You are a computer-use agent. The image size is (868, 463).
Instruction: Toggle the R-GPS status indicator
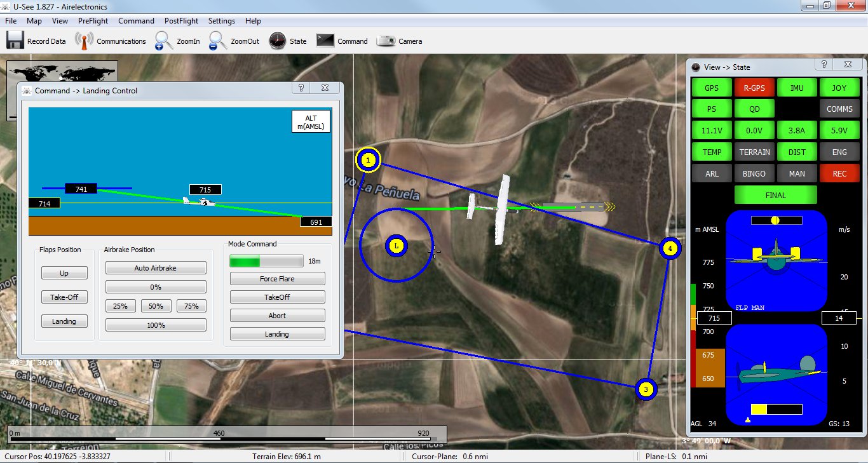point(754,88)
